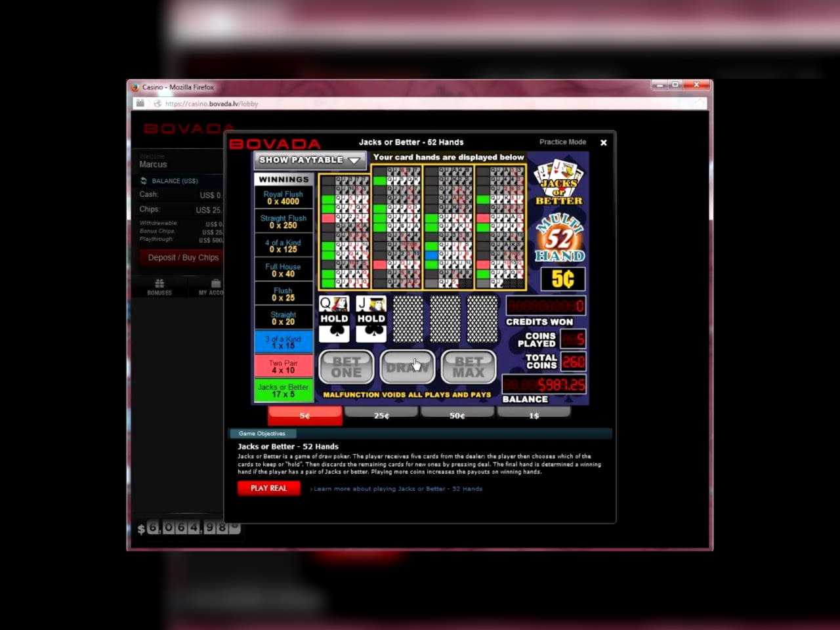This screenshot has width=840, height=630.
Task: Open Learn more about Jacks or Better link
Action: point(398,489)
